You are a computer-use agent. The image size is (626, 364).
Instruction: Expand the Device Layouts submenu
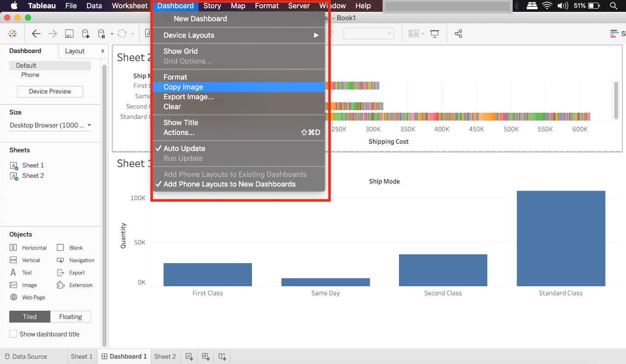pyautogui.click(x=238, y=35)
